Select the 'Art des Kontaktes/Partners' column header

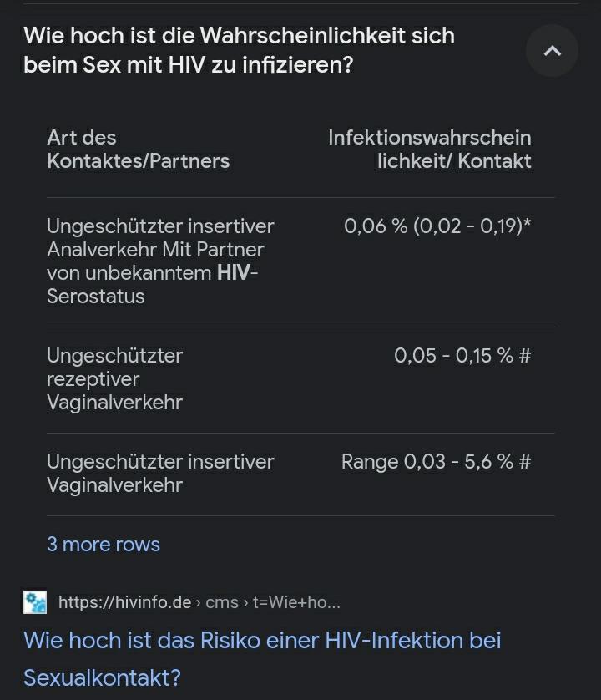(138, 150)
